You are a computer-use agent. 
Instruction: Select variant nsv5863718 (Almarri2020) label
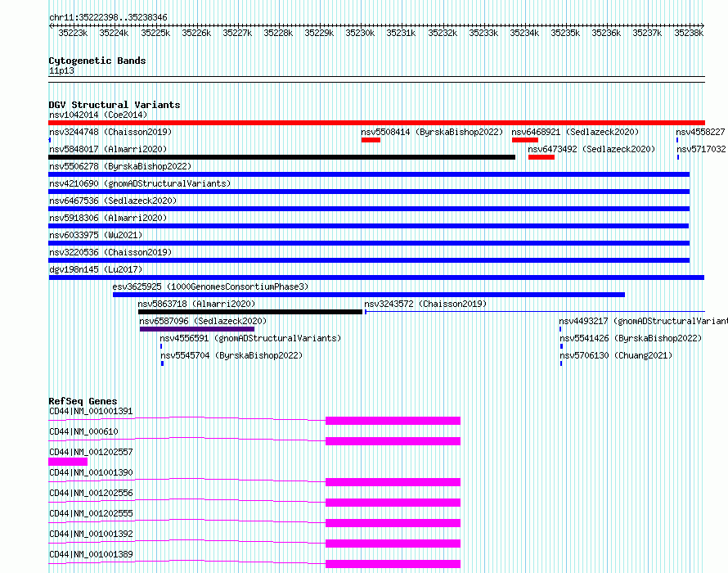[x=196, y=304]
